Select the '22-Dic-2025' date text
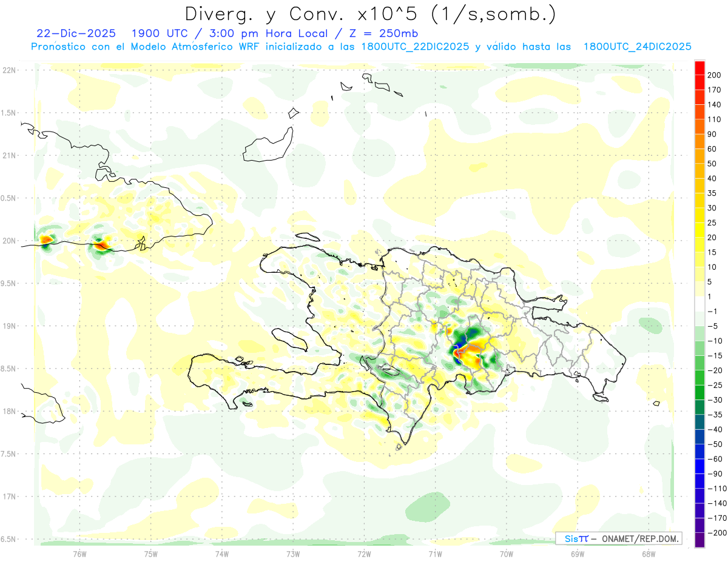The width and height of the screenshot is (728, 562). coord(76,33)
